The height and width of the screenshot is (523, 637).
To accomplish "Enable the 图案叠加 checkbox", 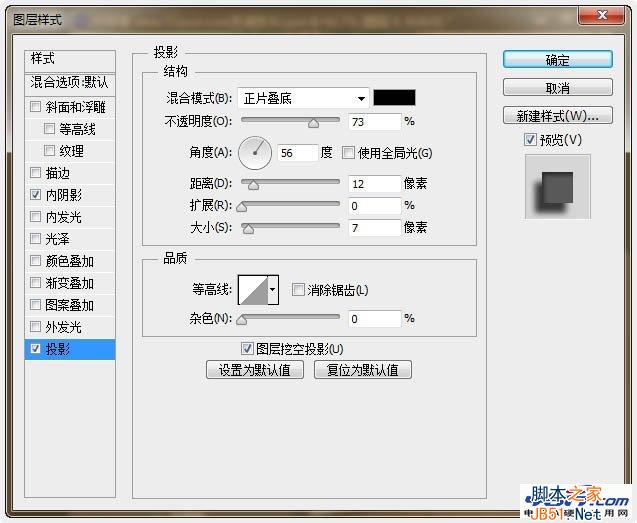I will (x=35, y=304).
